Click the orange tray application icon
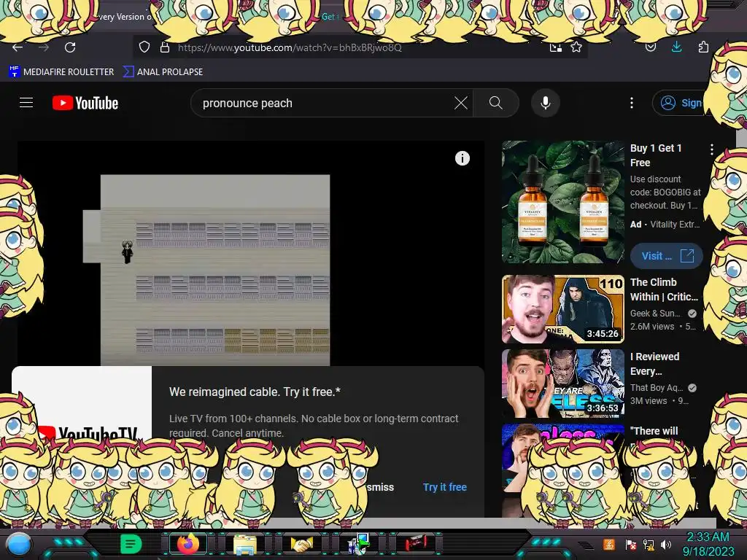Screen dimensions: 747x560 [608, 544]
